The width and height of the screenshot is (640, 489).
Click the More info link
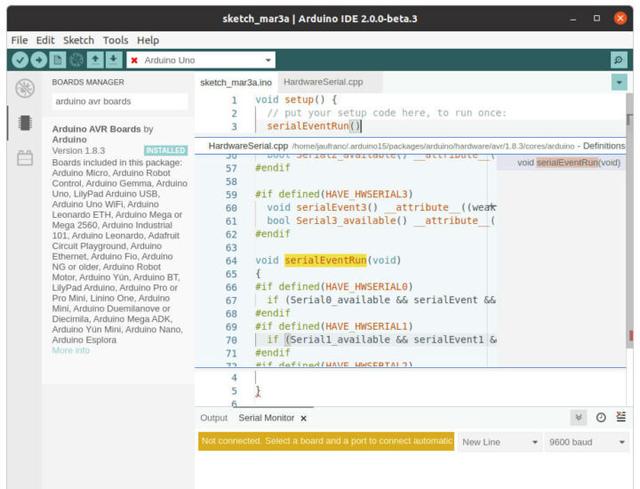tap(71, 350)
